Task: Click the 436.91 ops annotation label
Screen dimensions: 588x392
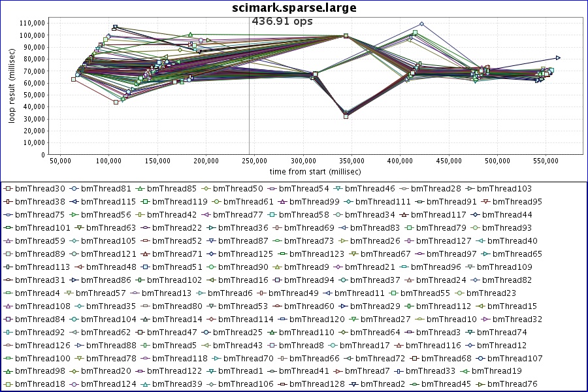Action: 282,22
